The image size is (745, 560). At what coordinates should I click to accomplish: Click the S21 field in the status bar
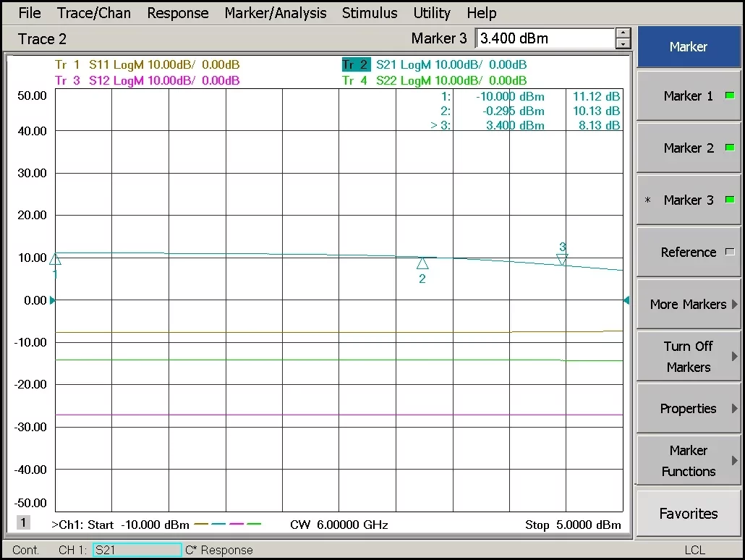[137, 550]
